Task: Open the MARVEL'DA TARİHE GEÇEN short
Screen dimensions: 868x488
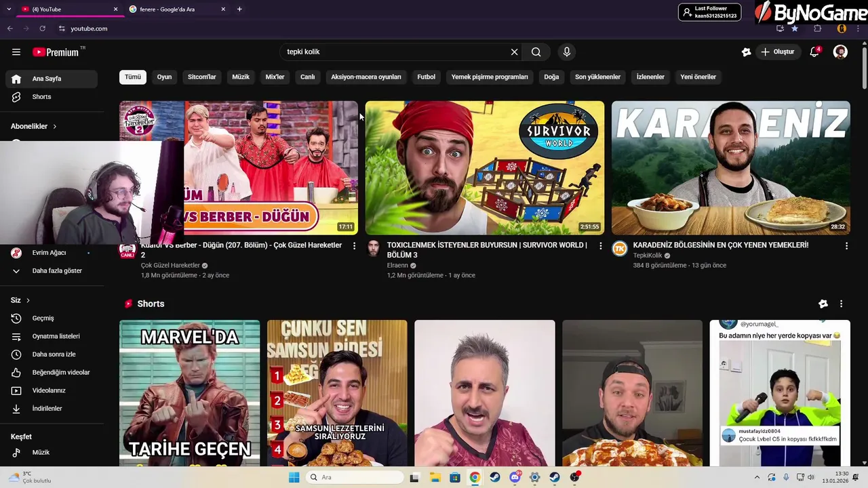Action: click(190, 393)
